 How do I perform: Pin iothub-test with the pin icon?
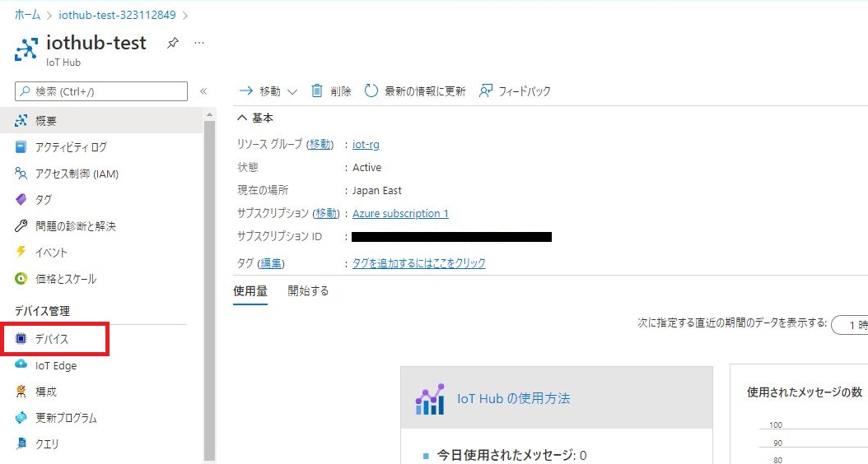173,43
